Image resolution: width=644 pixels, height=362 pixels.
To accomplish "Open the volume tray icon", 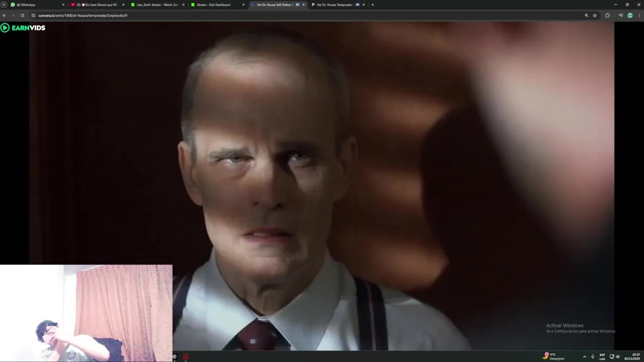I will click(617, 356).
